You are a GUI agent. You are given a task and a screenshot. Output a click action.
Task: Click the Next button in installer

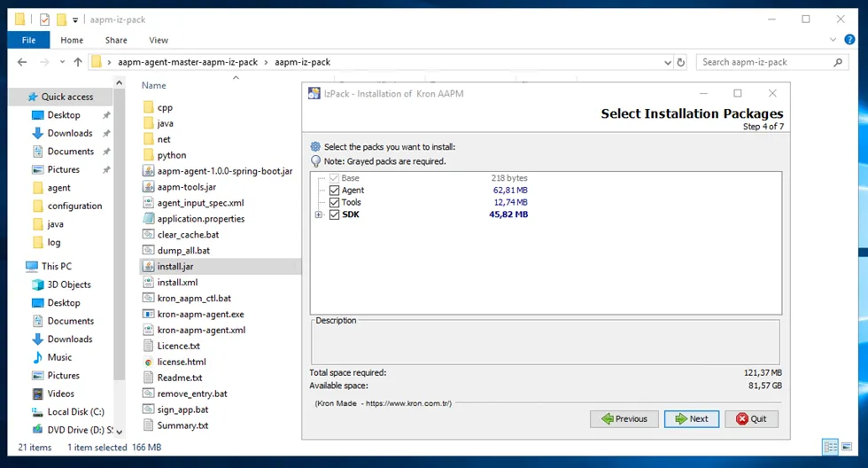click(692, 418)
